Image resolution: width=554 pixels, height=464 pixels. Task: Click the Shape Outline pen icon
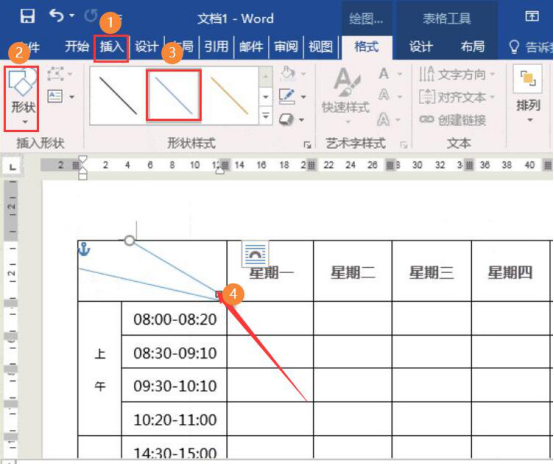287,96
